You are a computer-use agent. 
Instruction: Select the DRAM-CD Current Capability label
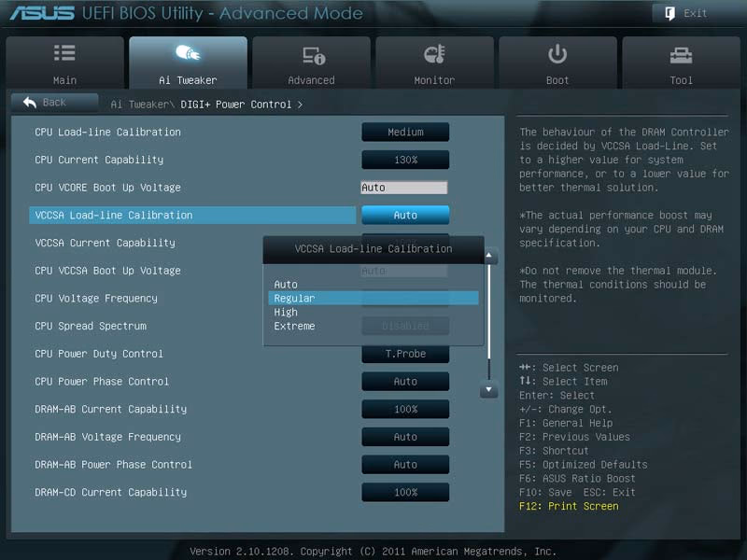[x=110, y=492]
